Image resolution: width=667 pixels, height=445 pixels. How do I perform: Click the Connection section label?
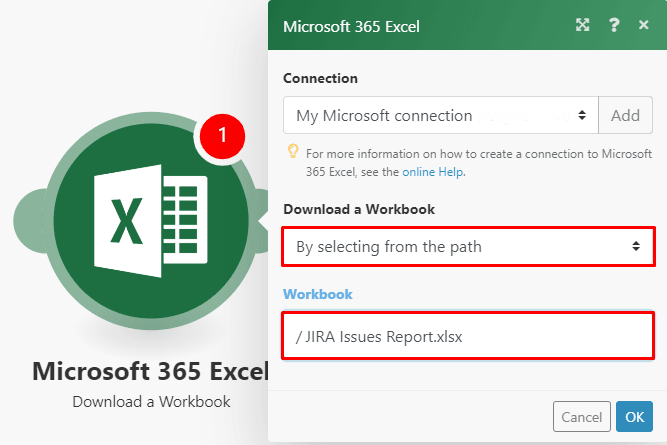(x=320, y=78)
